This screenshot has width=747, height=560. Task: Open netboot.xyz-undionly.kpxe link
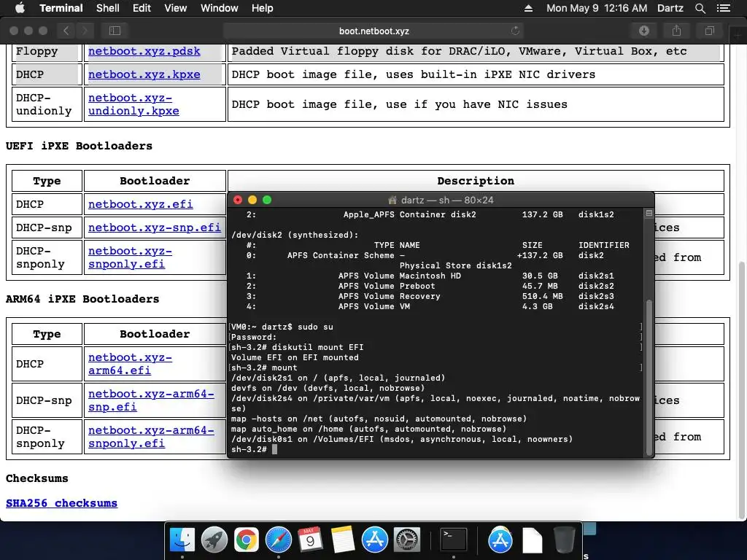point(134,104)
